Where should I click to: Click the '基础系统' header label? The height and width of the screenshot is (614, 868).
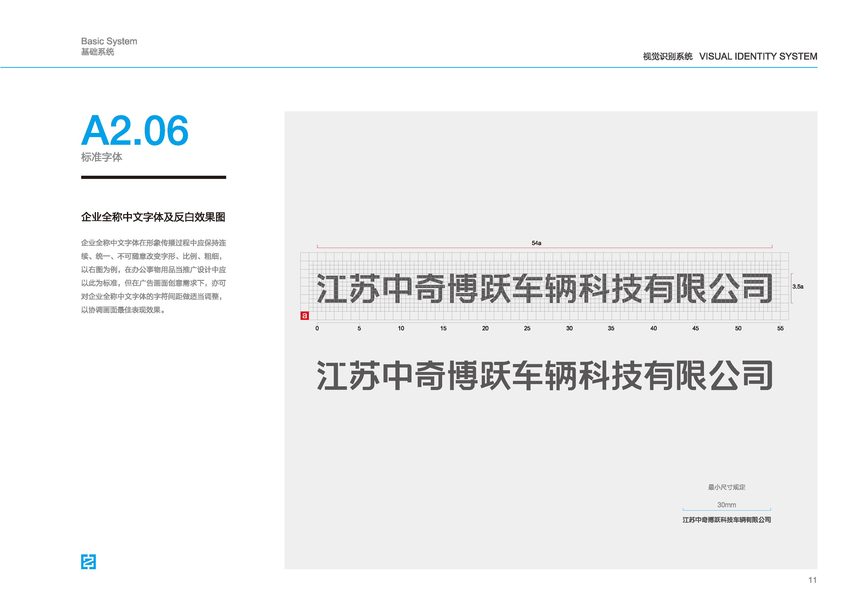click(x=97, y=52)
